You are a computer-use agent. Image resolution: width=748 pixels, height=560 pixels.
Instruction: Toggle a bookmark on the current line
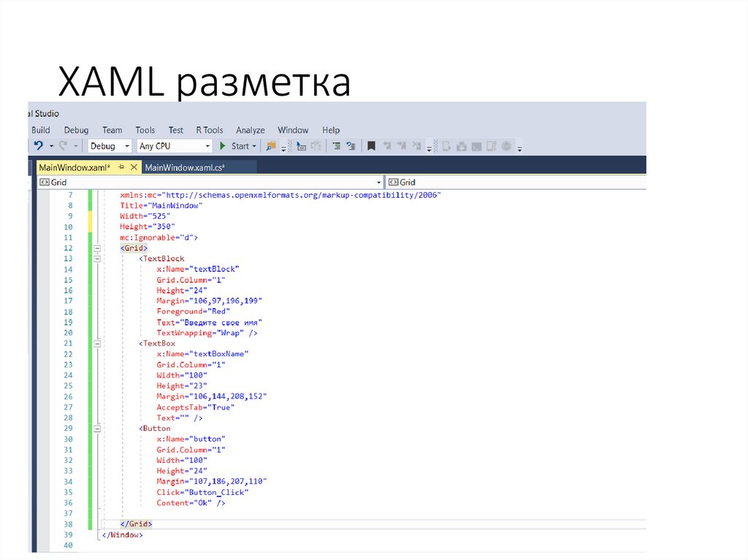[372, 145]
